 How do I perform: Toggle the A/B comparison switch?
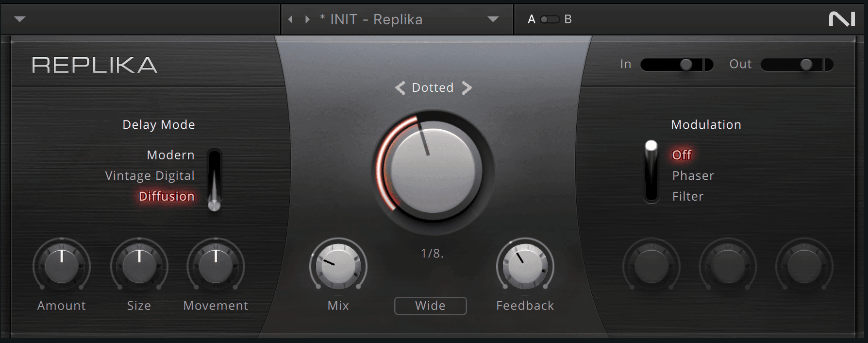click(550, 19)
